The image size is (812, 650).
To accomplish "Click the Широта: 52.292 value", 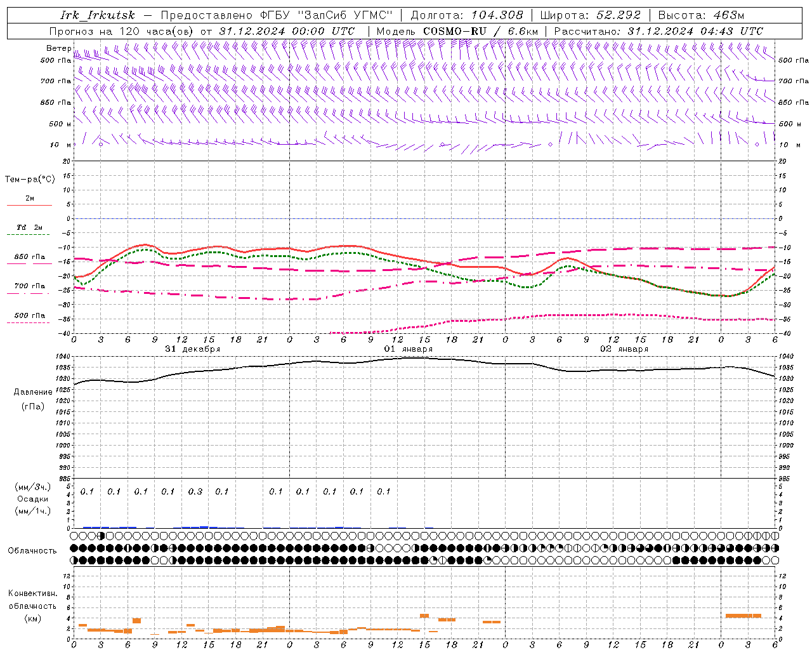I will tap(591, 15).
